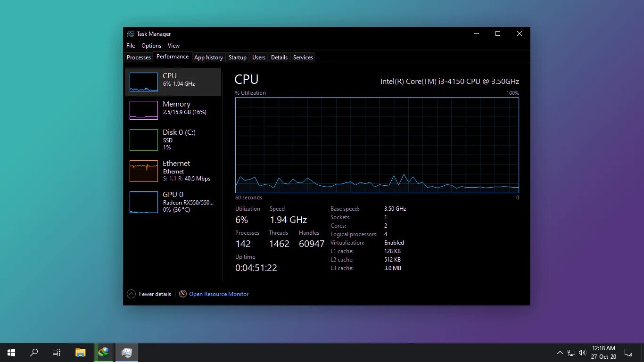Click the Fewer details chevron icon
The width and height of the screenshot is (644, 362).
click(131, 294)
